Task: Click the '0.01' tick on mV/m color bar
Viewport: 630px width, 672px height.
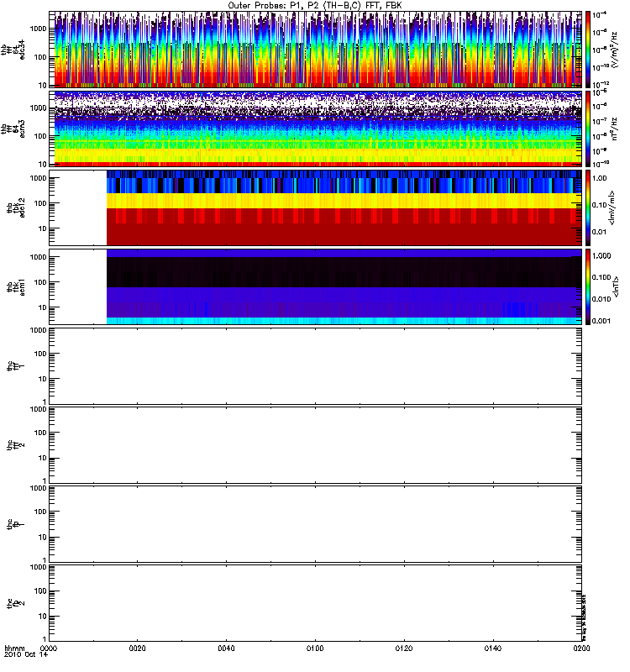Action: point(599,232)
